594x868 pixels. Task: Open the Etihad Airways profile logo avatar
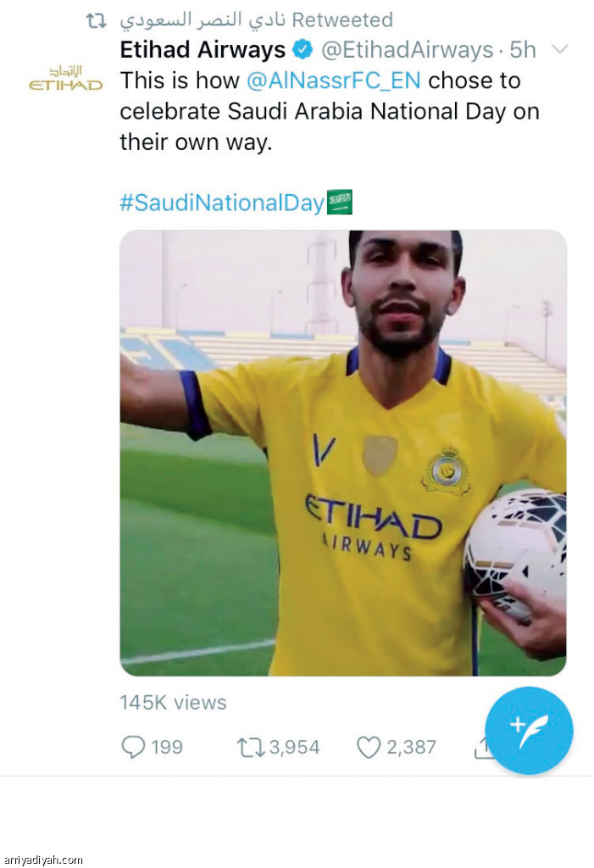click(65, 78)
